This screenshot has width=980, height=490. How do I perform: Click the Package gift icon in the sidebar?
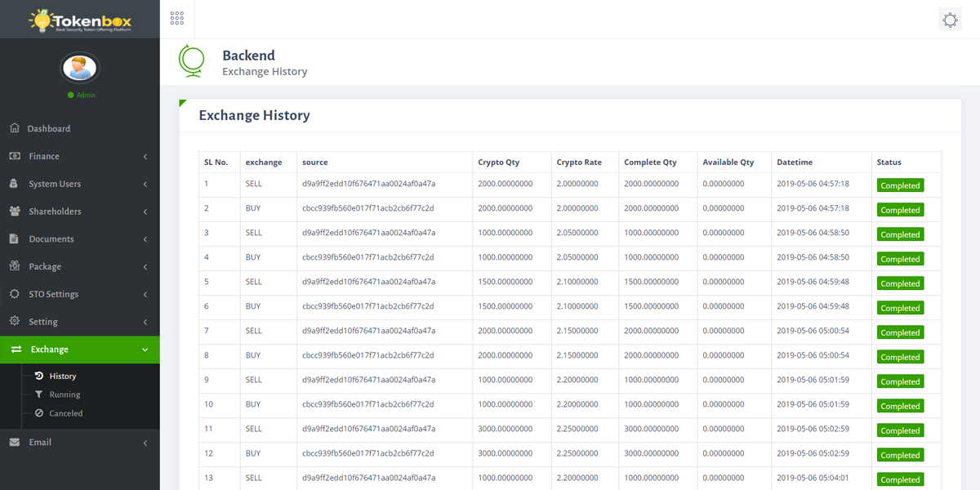(x=15, y=266)
